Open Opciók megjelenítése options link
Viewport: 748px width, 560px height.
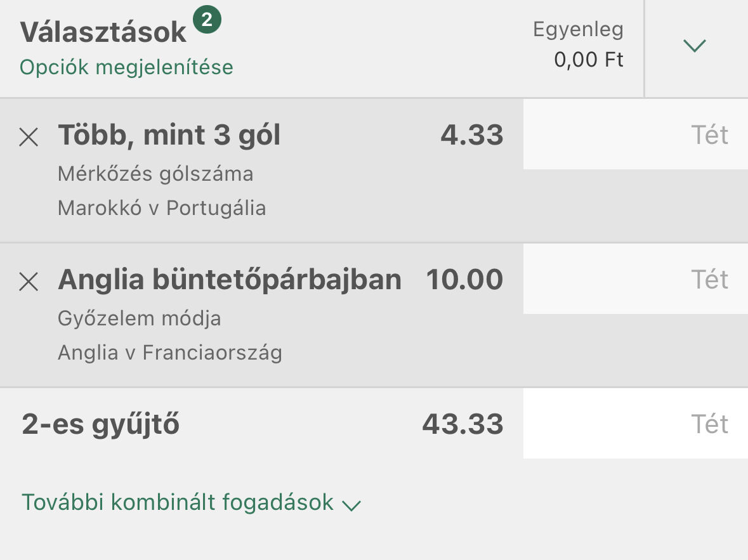click(126, 67)
